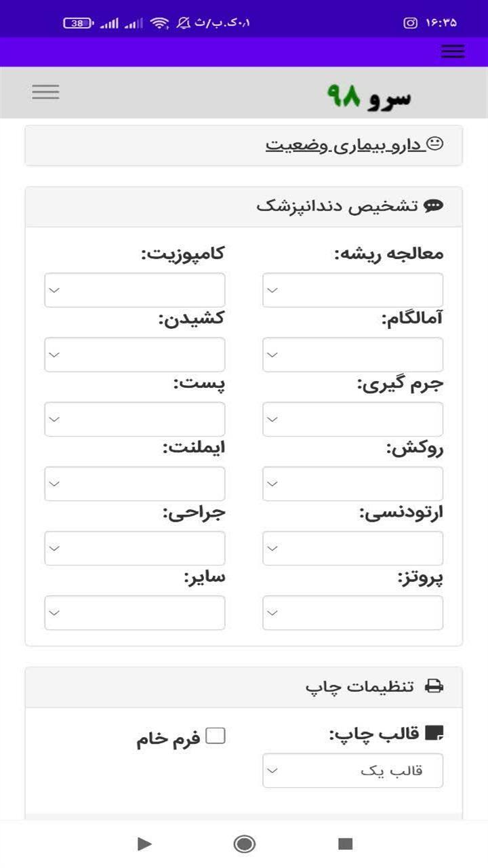Open the قالب یک print template dropdown
The width and height of the screenshot is (488, 868).
(x=352, y=770)
